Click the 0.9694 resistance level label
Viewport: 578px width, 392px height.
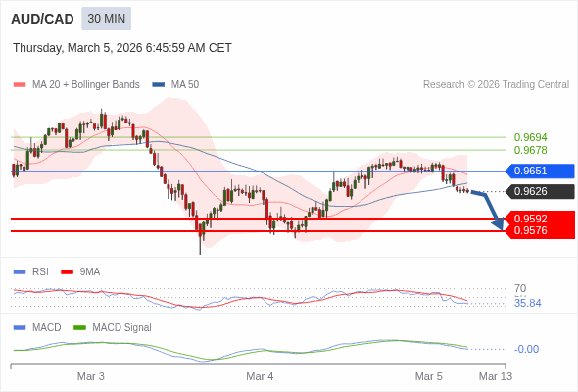point(530,137)
